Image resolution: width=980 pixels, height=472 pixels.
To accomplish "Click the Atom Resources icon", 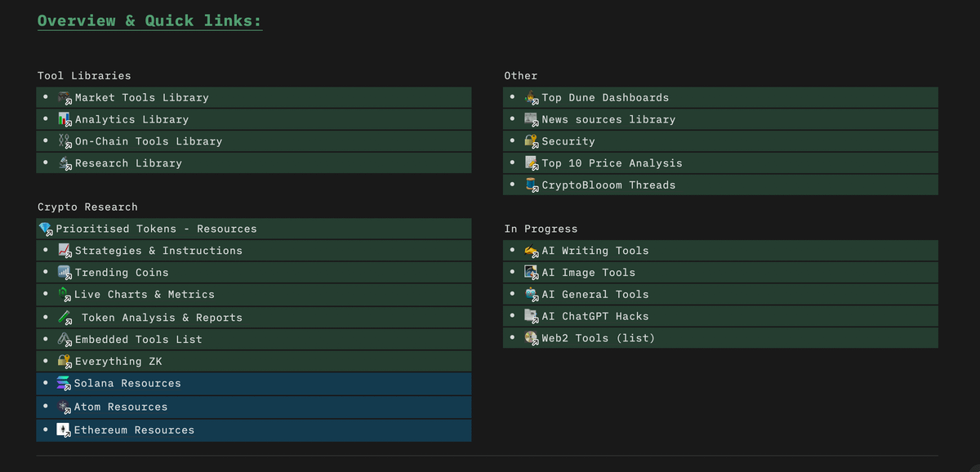I will click(x=64, y=407).
